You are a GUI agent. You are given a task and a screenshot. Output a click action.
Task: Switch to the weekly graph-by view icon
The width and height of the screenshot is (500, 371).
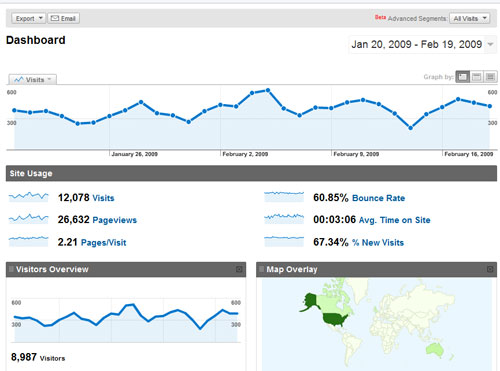coord(476,77)
